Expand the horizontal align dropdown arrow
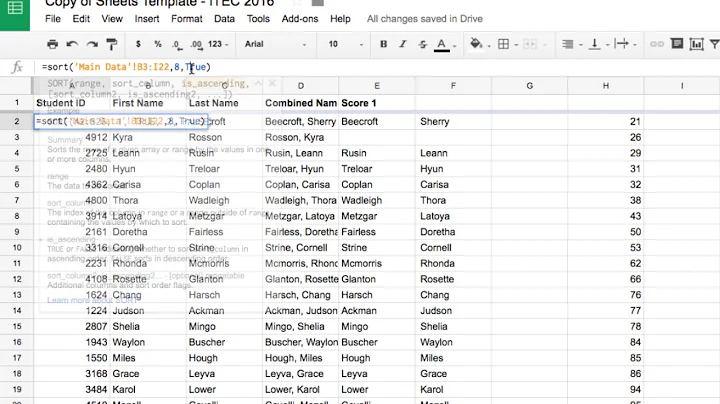Image resolution: width=720 pixels, height=404 pixels. click(580, 45)
